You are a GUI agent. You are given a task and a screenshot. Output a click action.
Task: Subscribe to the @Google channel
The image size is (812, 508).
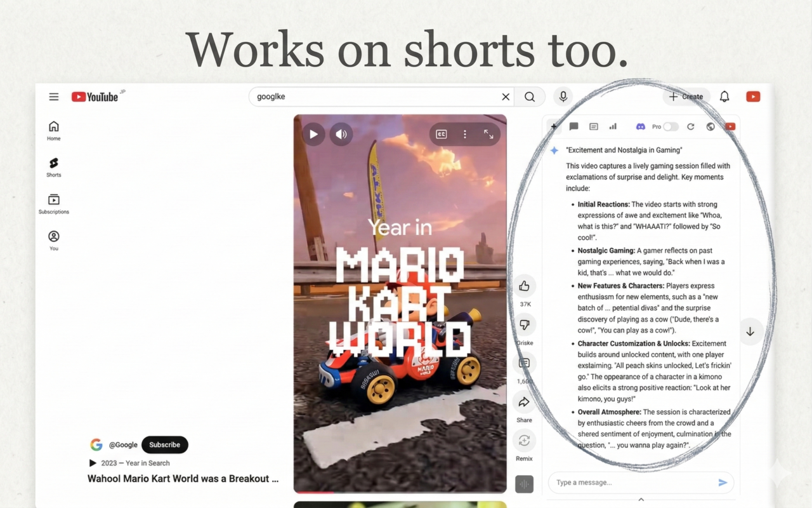164,444
